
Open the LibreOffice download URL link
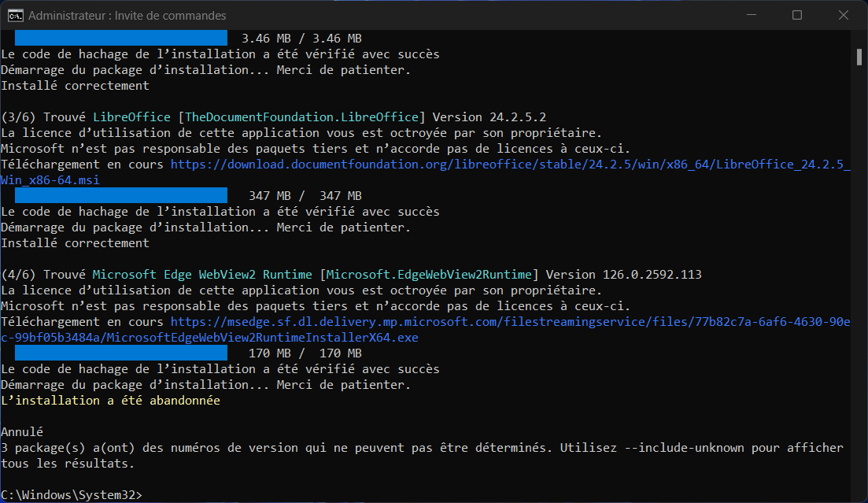[x=511, y=165]
